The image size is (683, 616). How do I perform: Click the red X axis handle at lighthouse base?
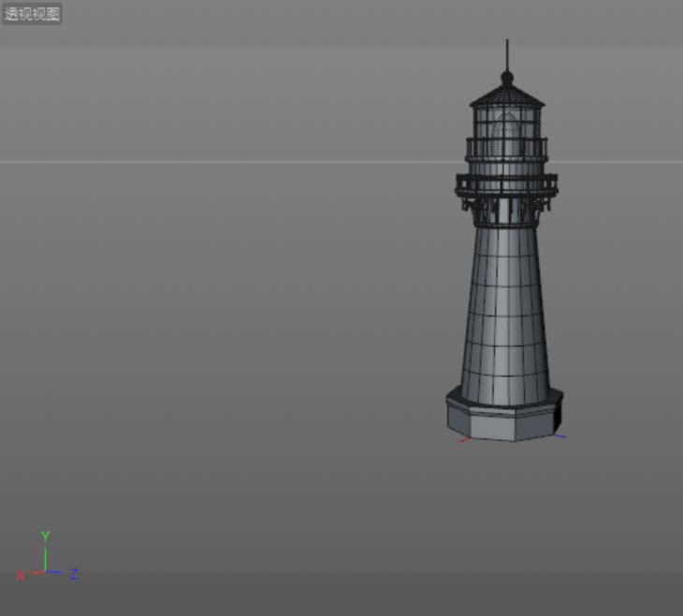pyautogui.click(x=463, y=439)
